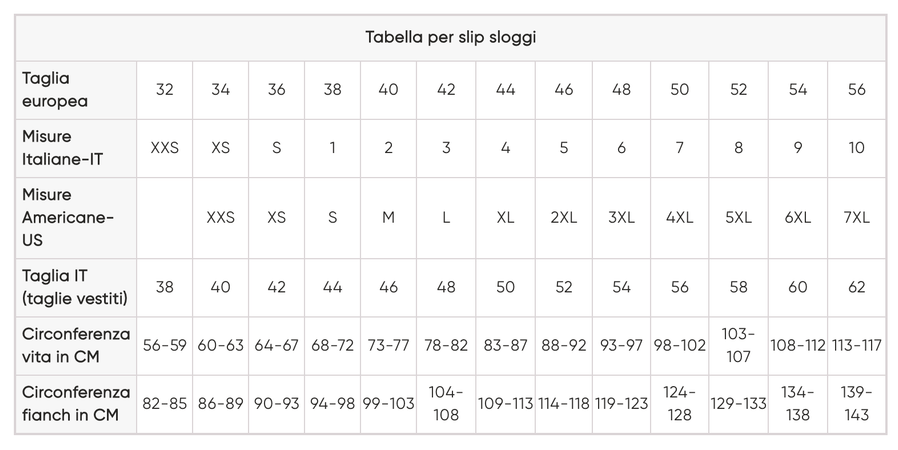Viewport: 898px width, 450px height.
Task: Select European size 32 cell
Action: pyautogui.click(x=164, y=90)
